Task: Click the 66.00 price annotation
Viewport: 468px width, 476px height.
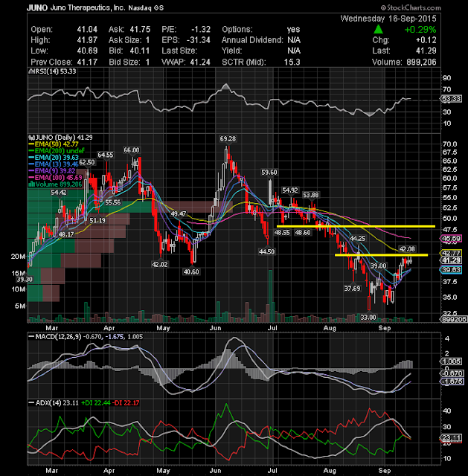Action: point(132,150)
